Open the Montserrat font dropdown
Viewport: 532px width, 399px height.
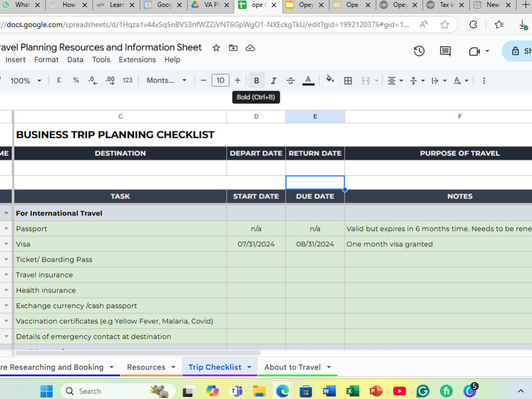click(166, 80)
